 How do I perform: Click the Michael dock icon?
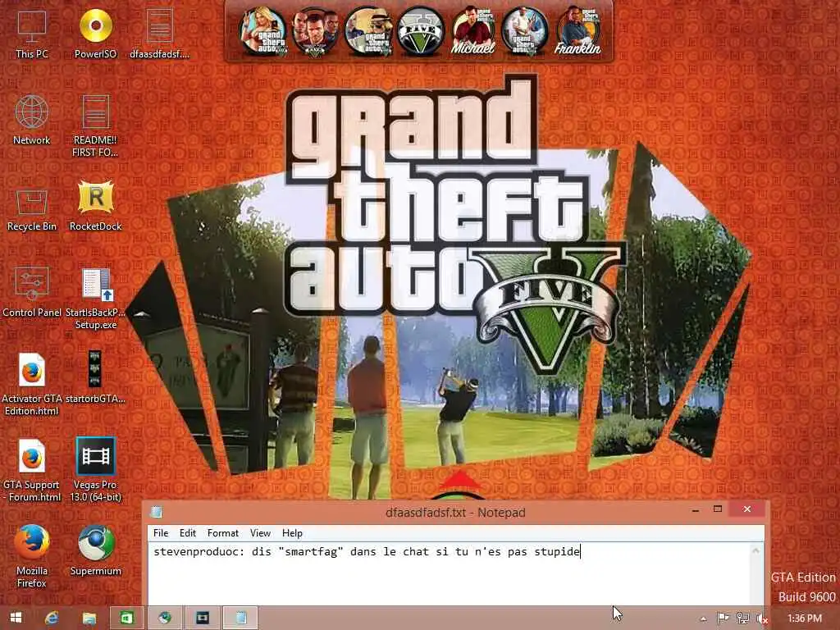pyautogui.click(x=472, y=32)
